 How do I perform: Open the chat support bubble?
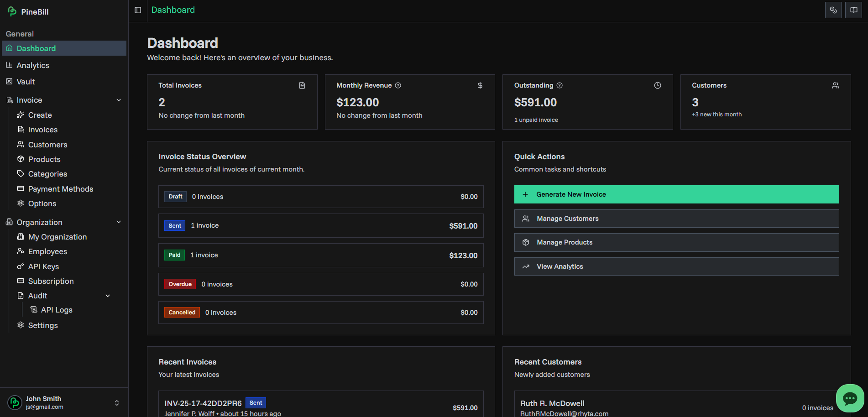(x=850, y=398)
